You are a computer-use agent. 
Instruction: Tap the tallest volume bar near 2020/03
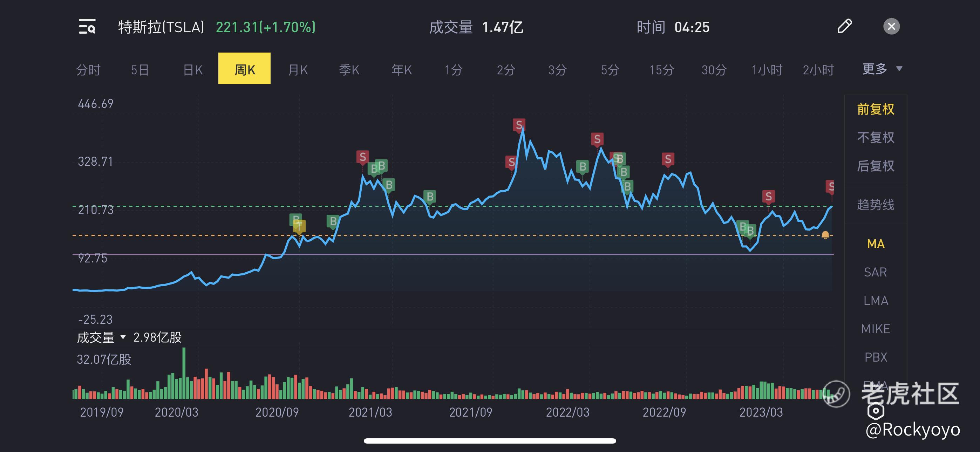[x=184, y=373]
